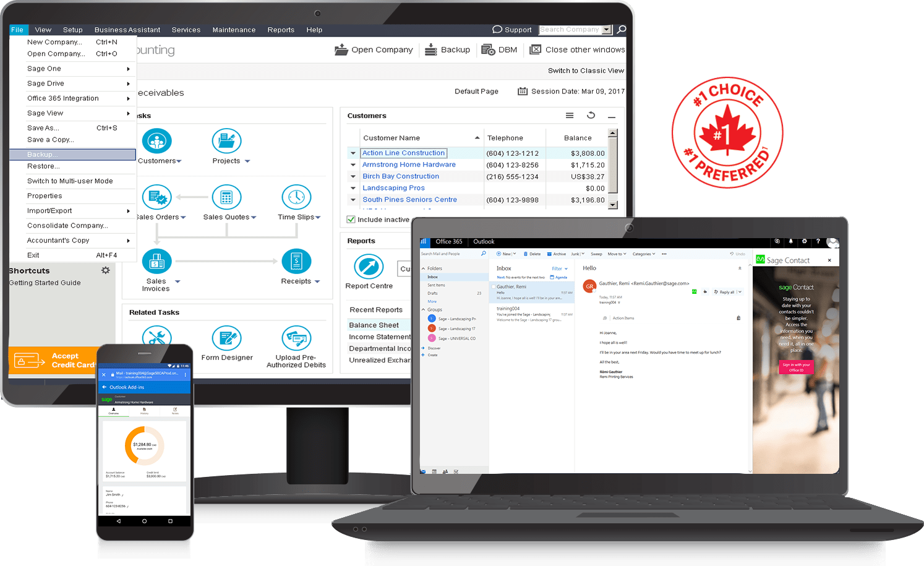This screenshot has height=566, width=924.
Task: Expand the Time Slips dropdown arrow
Action: click(318, 218)
